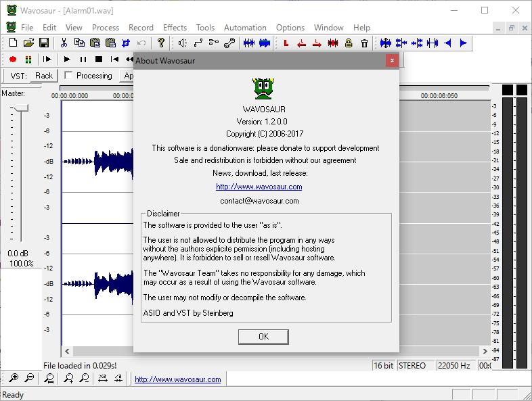Screen dimensions: 532x401
Task: Click the zoom-to-selection magnifier icon
Action: [49, 378]
